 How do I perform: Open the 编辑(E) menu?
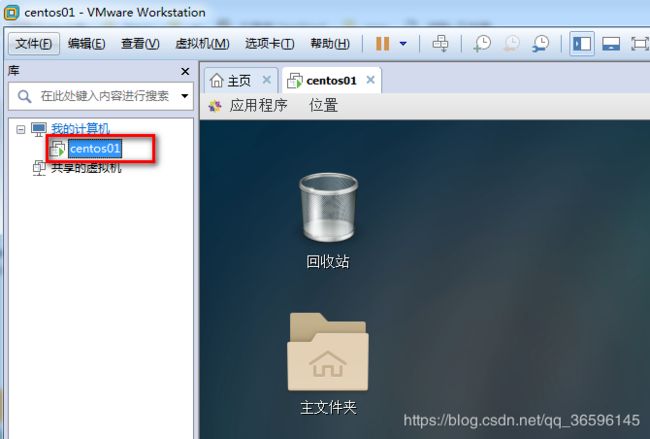[87, 44]
